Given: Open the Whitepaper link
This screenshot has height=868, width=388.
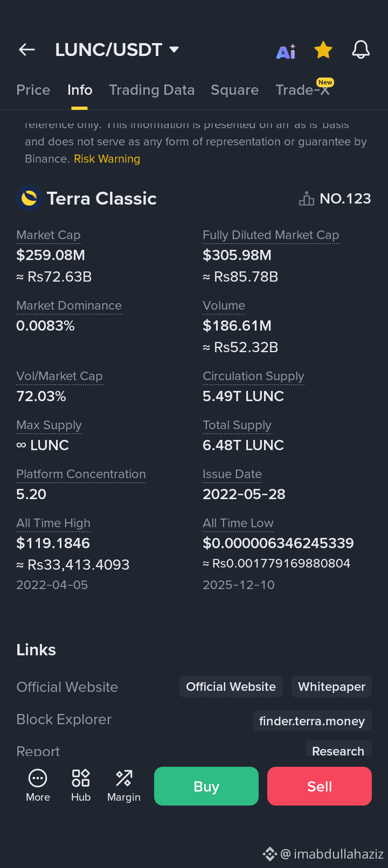Looking at the screenshot, I should click(x=332, y=687).
